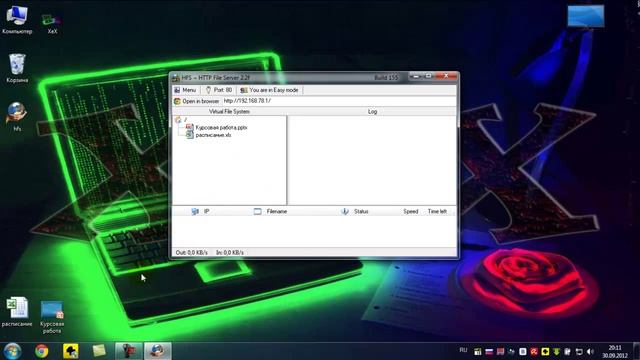Open the Компьютер desktop icon
The width and height of the screenshot is (640, 360).
pyautogui.click(x=17, y=19)
